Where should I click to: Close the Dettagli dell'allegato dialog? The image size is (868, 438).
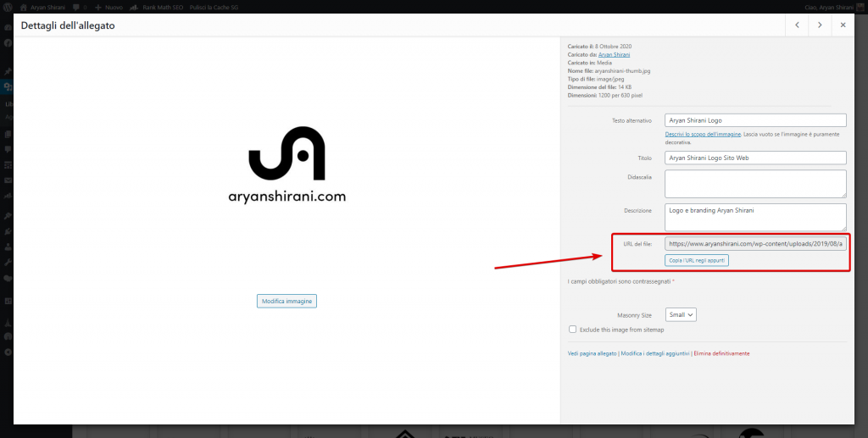pos(843,25)
